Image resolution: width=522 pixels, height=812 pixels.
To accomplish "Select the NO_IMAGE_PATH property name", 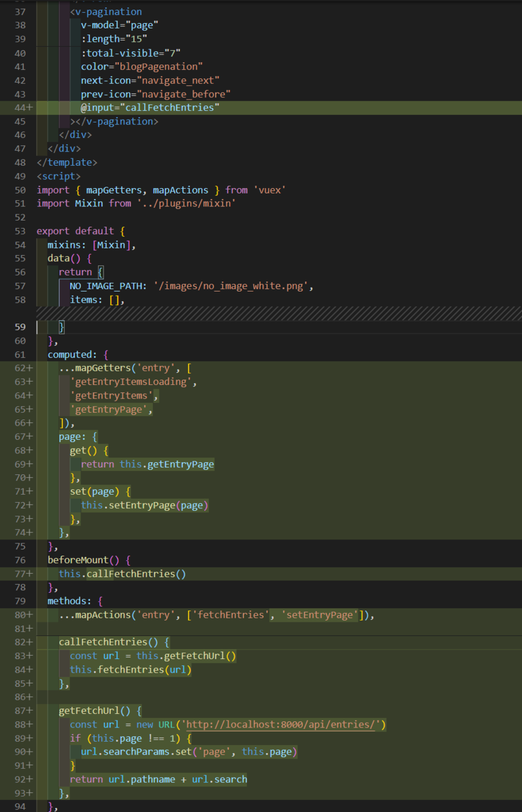I will (106, 286).
